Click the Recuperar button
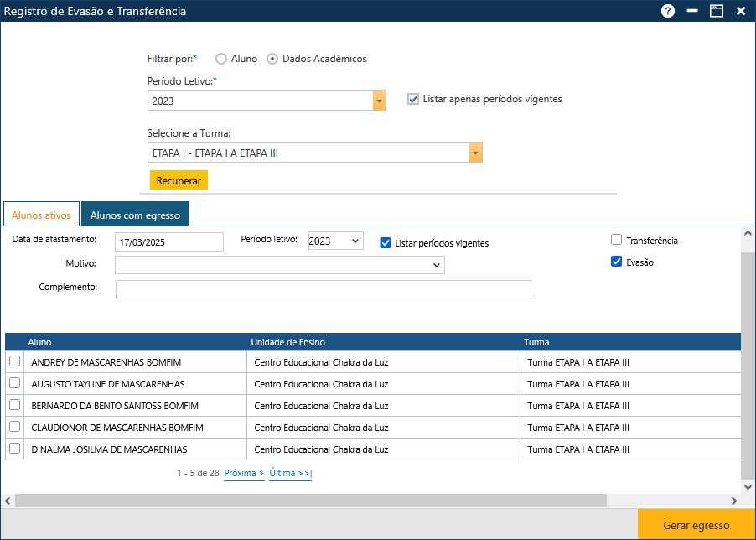This screenshot has height=540, width=756. 178,179
